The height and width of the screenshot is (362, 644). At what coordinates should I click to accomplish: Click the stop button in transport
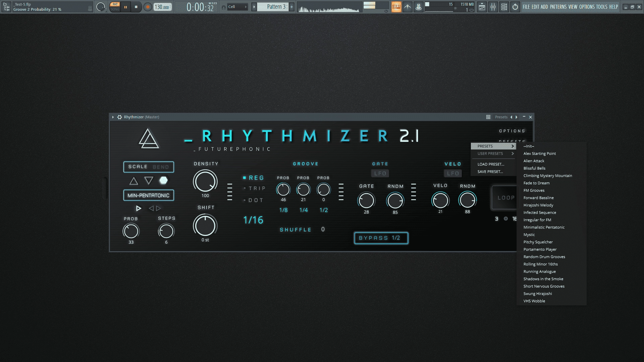[136, 7]
